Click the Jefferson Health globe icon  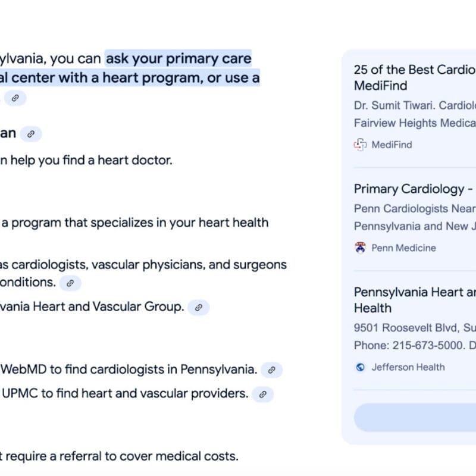[x=359, y=367]
